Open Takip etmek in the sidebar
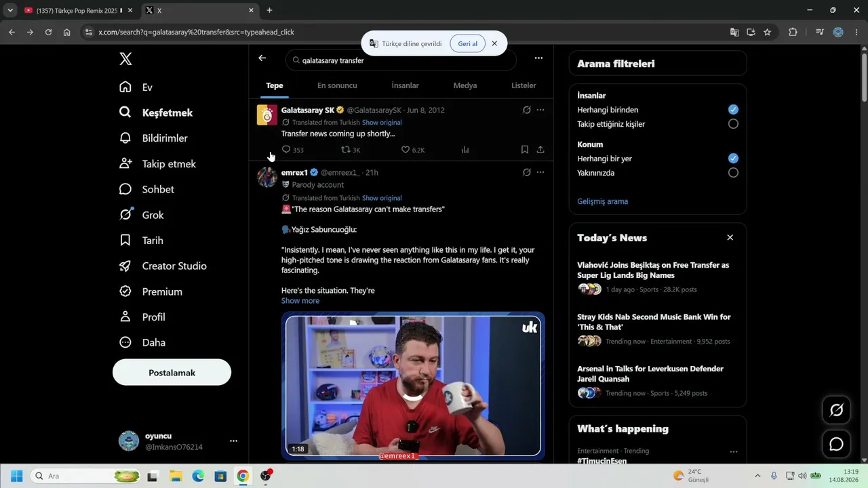Image resolution: width=868 pixels, height=488 pixels. [157, 164]
